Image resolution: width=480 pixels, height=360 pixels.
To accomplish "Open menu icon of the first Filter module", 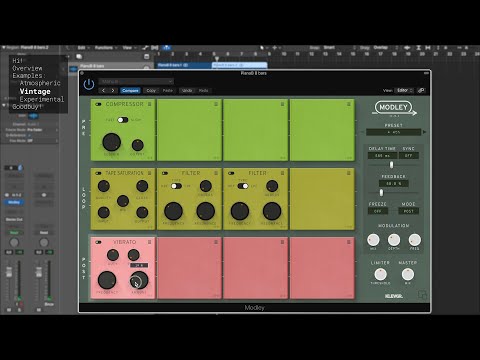I will pyautogui.click(x=216, y=173).
